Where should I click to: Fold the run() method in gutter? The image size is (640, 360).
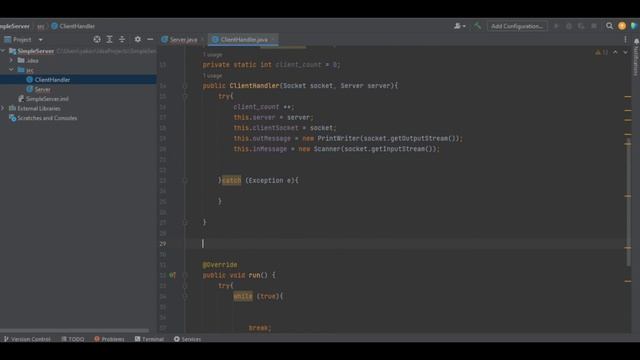coord(185,275)
